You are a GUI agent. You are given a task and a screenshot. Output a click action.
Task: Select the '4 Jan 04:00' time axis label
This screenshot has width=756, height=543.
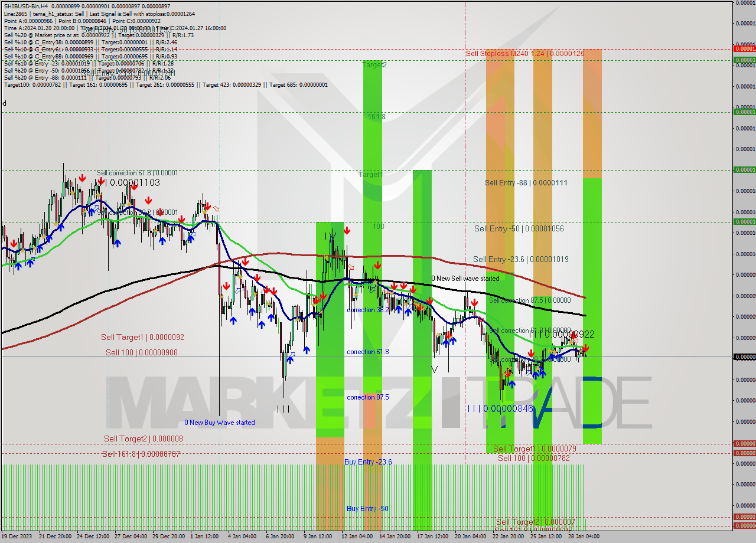[x=242, y=537]
